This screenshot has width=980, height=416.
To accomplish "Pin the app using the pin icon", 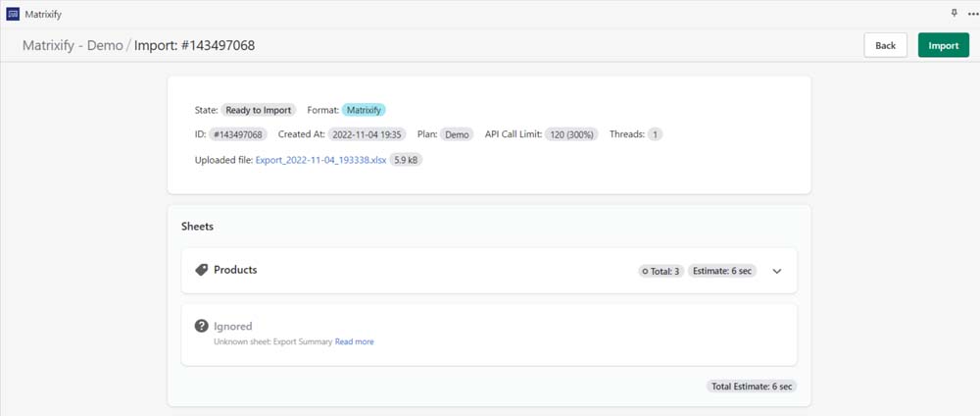I will click(954, 13).
